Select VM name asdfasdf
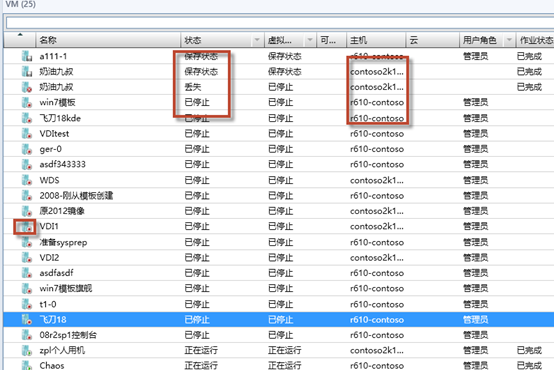Viewport: 554px width, 370px height. pos(57,273)
